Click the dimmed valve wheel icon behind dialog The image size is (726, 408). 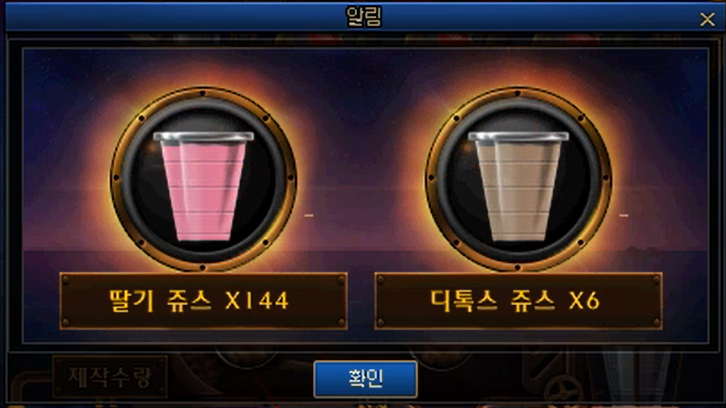pos(562,389)
